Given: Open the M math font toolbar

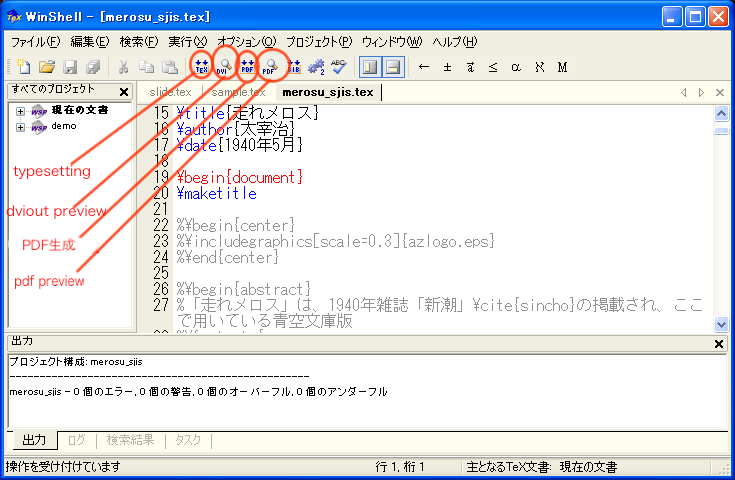Looking at the screenshot, I should pyautogui.click(x=562, y=67).
